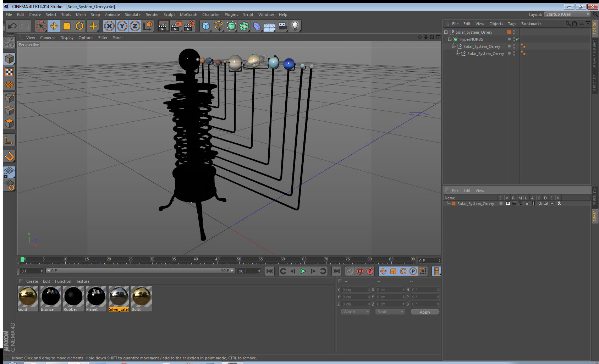Add HyperNURBS generator icon
The width and height of the screenshot is (599, 364).
click(x=231, y=26)
